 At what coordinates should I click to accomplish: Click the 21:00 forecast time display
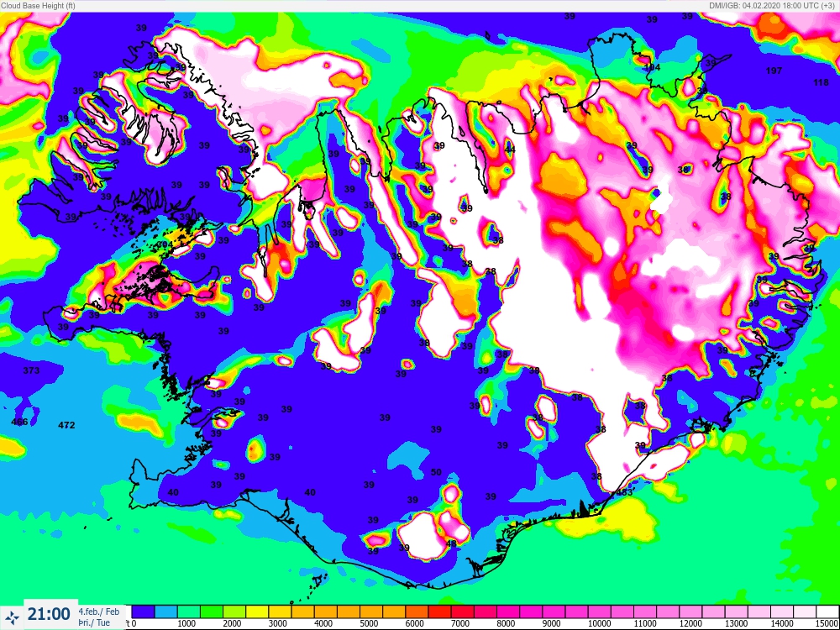coord(49,615)
